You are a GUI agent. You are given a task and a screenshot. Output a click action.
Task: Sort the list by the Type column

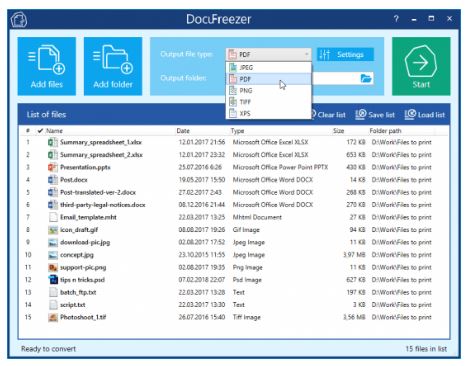(x=237, y=131)
